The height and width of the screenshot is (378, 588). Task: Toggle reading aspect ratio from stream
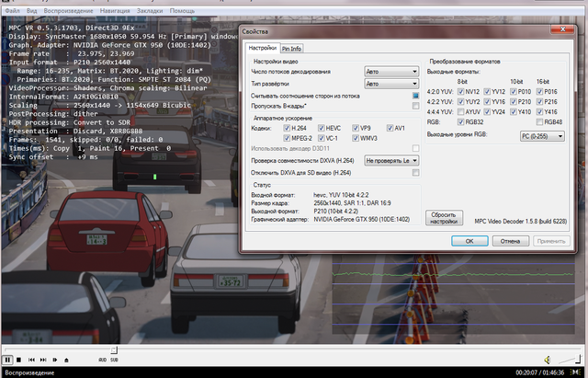[x=415, y=96]
